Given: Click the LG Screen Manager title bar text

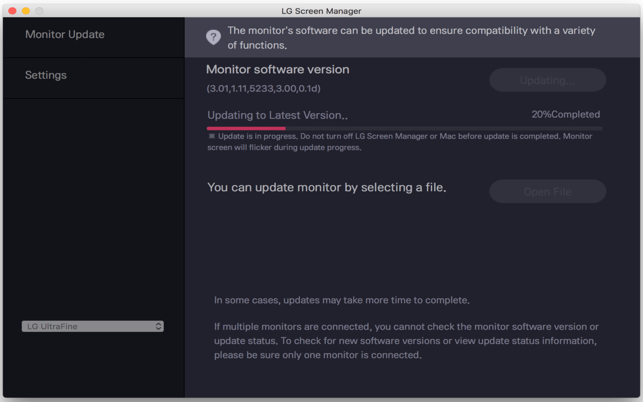Looking at the screenshot, I should (321, 11).
